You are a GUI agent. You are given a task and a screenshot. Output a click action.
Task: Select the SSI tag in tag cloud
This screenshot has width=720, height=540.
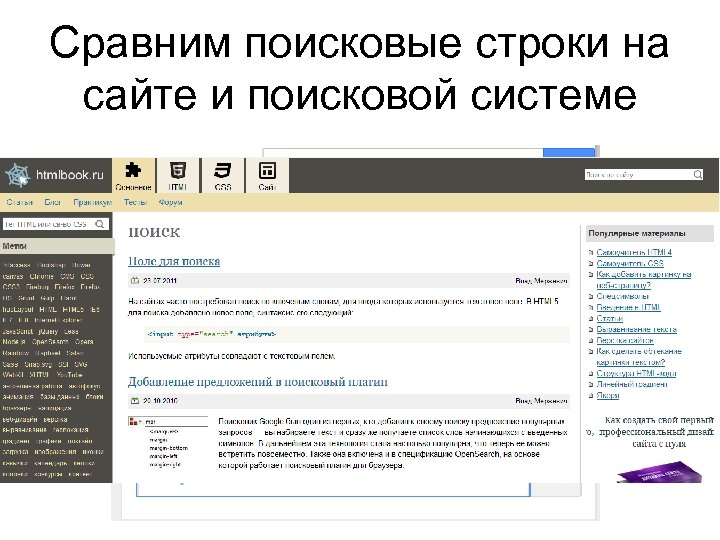coord(63,364)
